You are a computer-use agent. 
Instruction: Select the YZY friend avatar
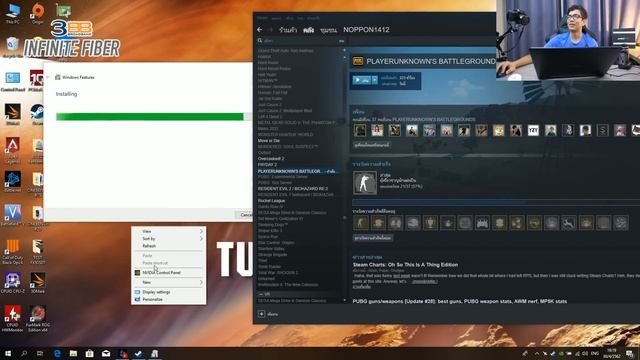coord(533,130)
